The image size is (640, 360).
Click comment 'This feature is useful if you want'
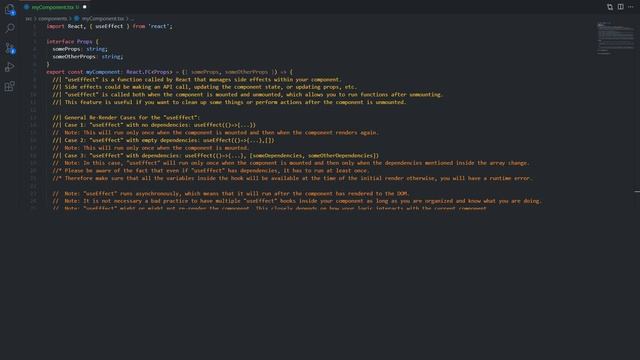pyautogui.click(x=229, y=102)
